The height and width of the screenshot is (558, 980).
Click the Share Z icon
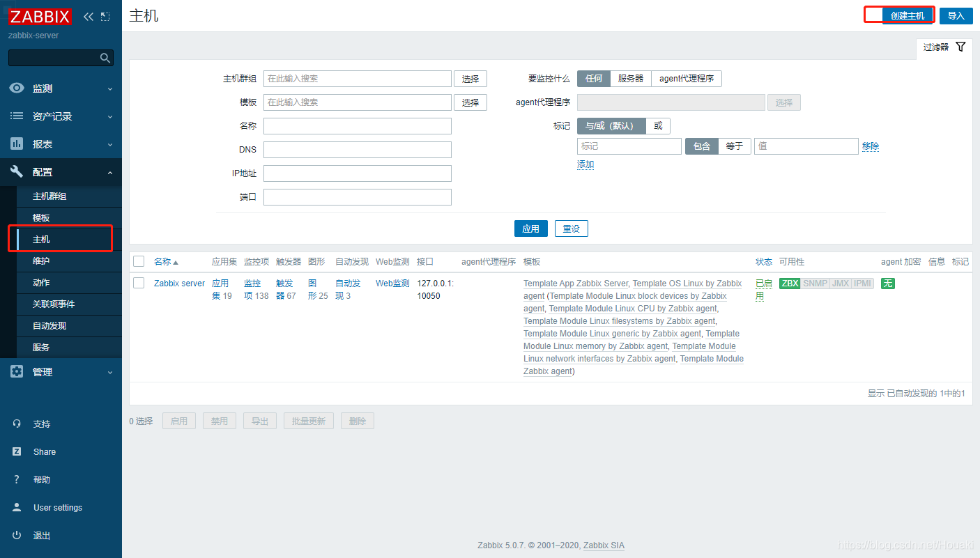tap(17, 451)
